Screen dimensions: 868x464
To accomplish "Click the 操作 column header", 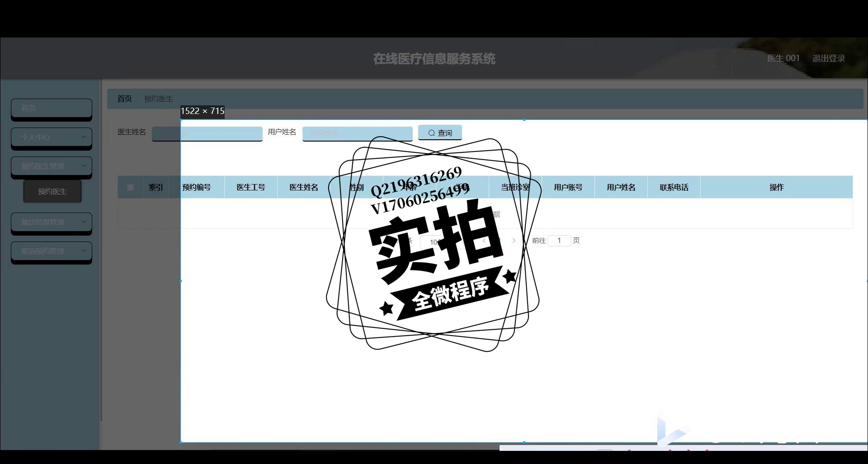I will click(x=777, y=187).
